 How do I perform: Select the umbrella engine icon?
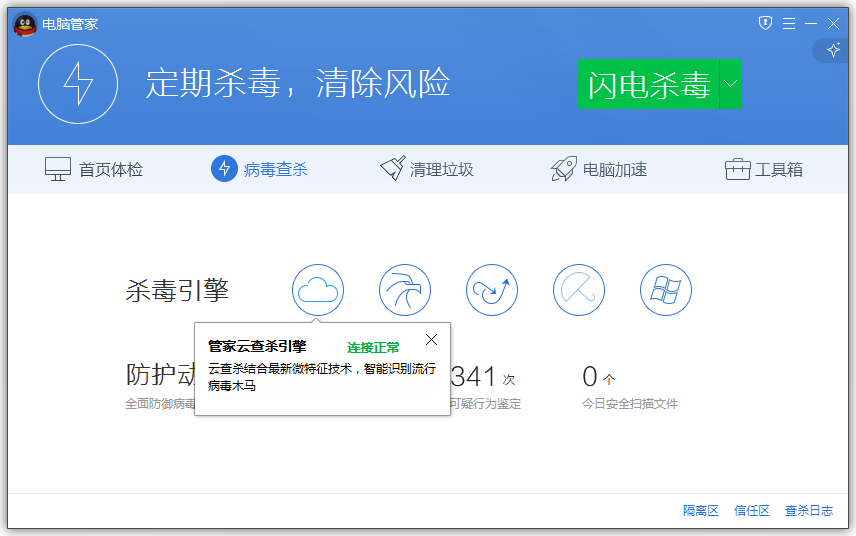pos(579,290)
